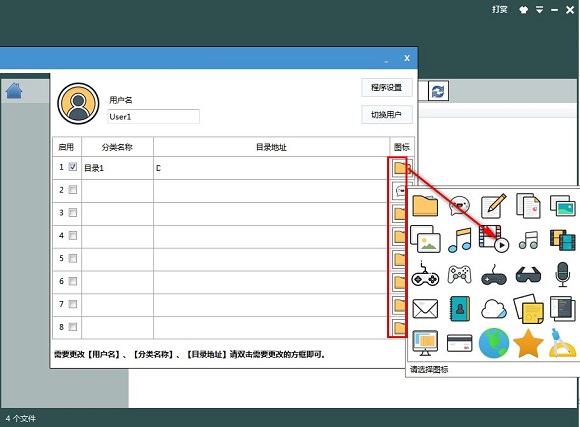Click the refresh icon in main window
Image resolution: width=580 pixels, height=427 pixels.
coord(438,91)
